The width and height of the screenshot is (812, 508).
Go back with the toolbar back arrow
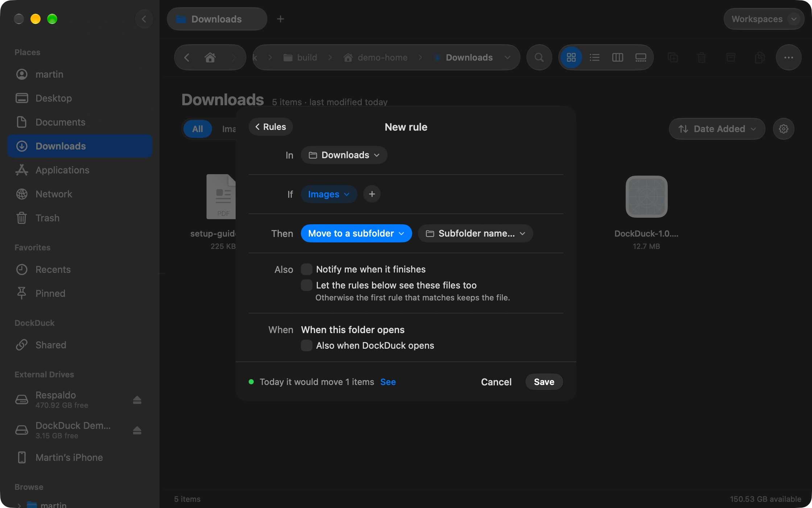[x=187, y=57]
